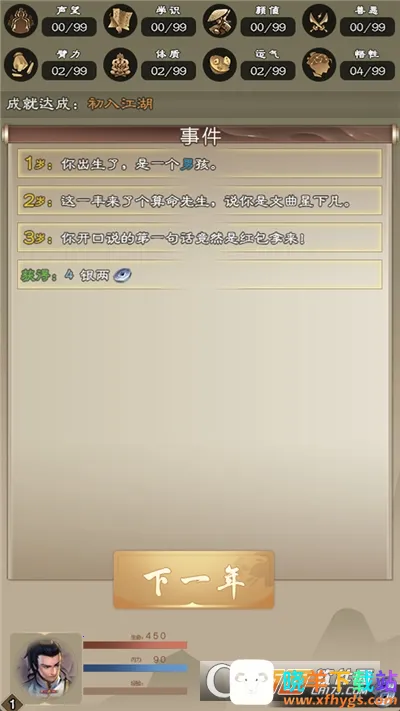Select the 2岁 fortune teller event entry

[x=200, y=200]
